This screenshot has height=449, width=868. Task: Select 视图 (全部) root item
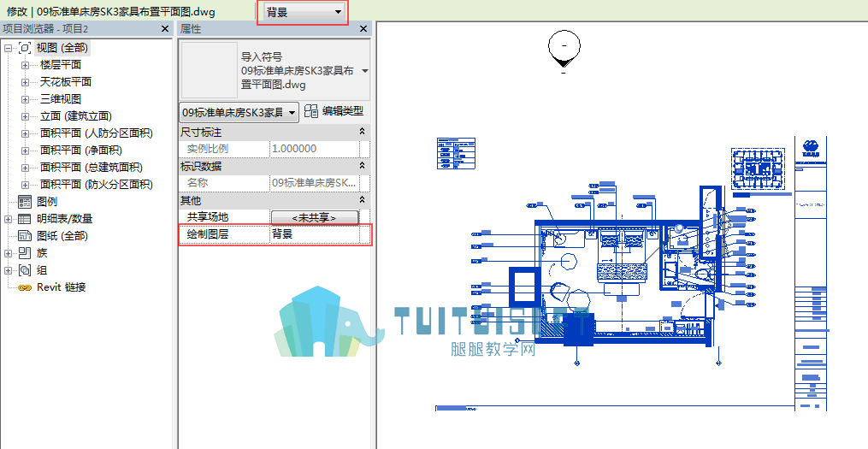[x=62, y=48]
